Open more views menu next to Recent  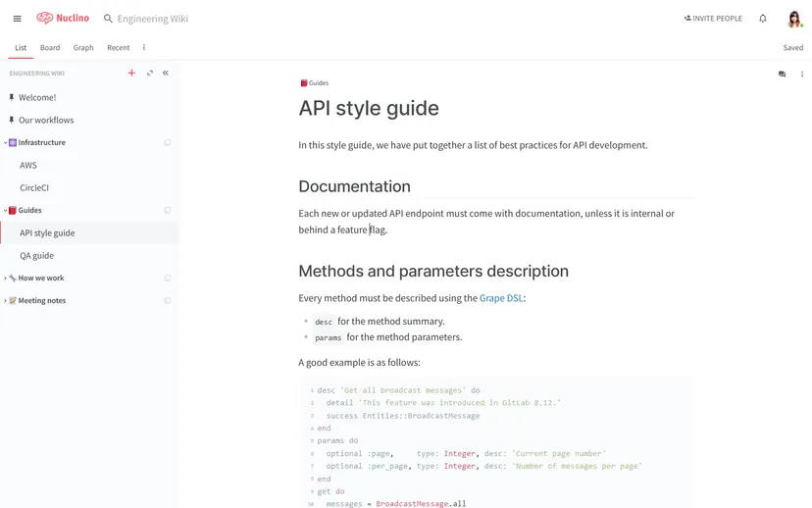point(144,47)
